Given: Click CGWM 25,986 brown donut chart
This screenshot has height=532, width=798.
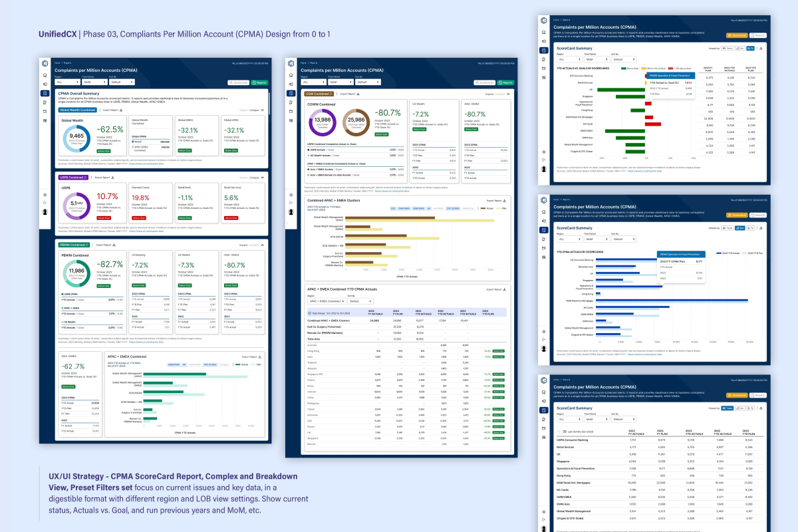Looking at the screenshot, I should (x=356, y=121).
